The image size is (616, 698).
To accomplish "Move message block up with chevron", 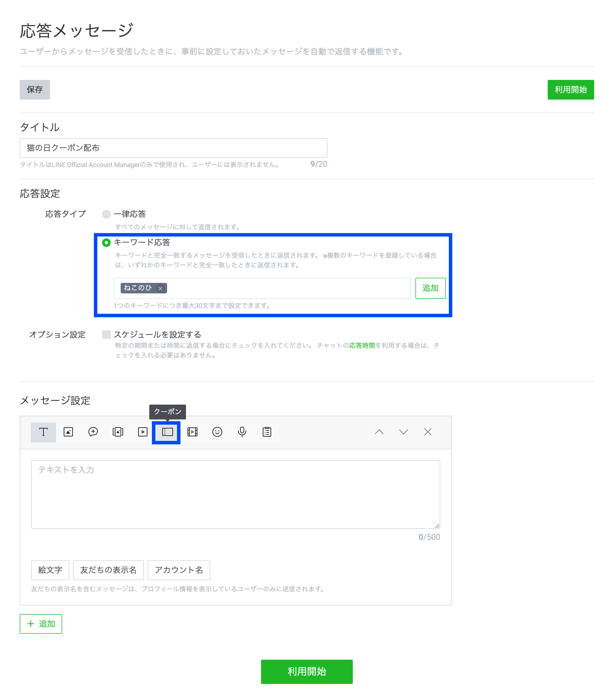I will [379, 432].
